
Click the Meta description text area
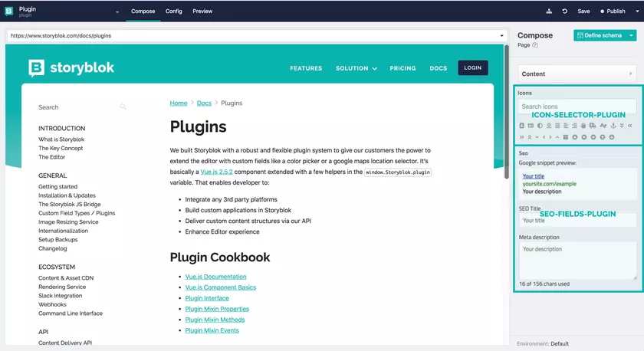tap(577, 261)
